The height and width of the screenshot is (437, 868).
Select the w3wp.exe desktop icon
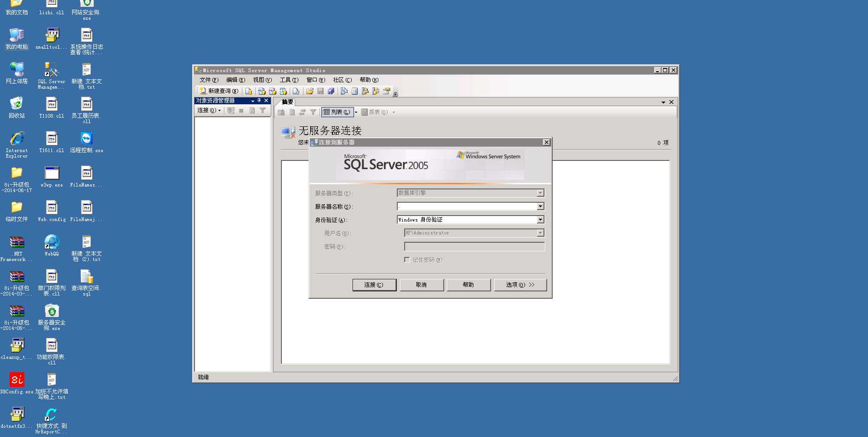(x=51, y=176)
